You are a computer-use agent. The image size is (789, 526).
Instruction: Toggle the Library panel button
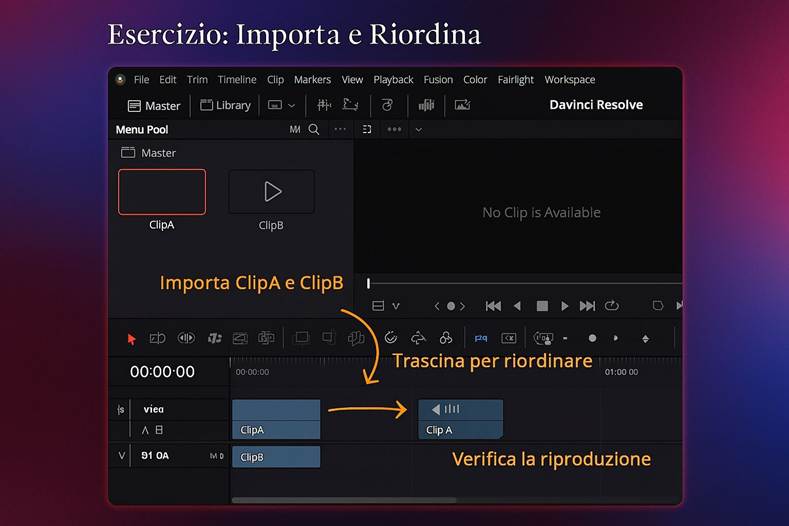(x=225, y=105)
